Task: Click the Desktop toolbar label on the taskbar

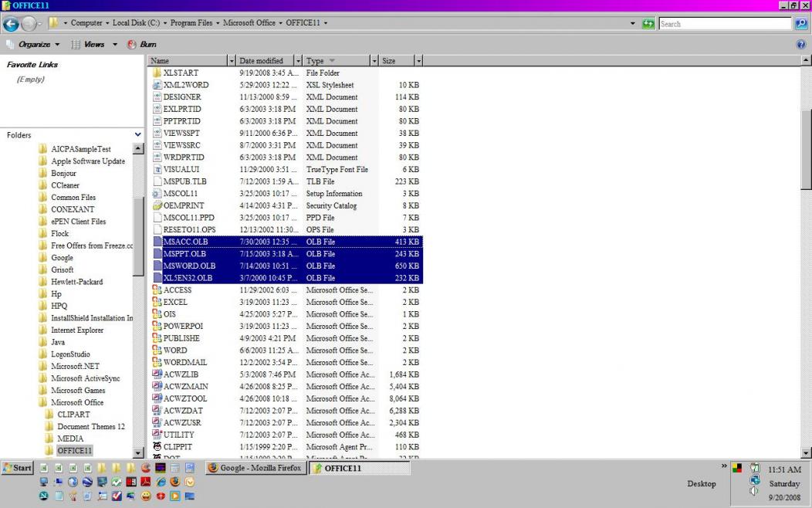Action: click(x=702, y=483)
